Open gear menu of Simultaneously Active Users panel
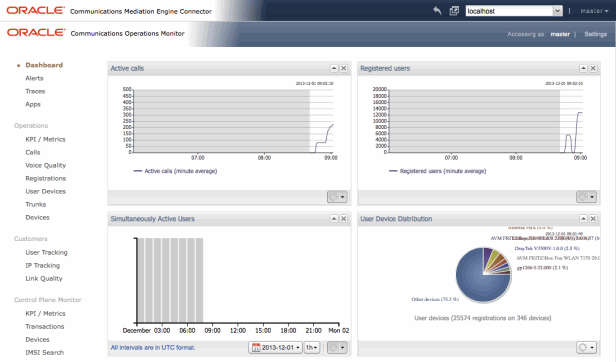616x362 pixels. (337, 347)
